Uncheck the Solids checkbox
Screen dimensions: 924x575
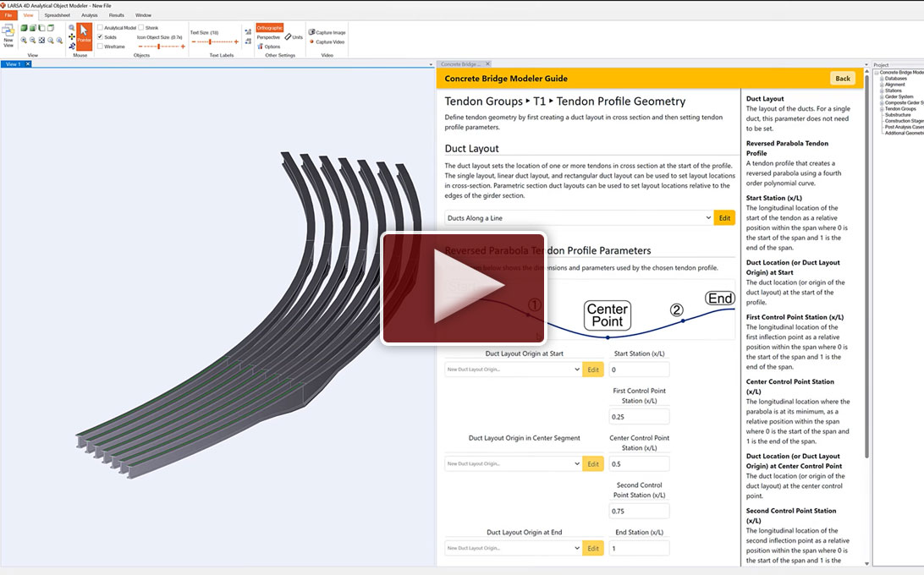(x=100, y=37)
